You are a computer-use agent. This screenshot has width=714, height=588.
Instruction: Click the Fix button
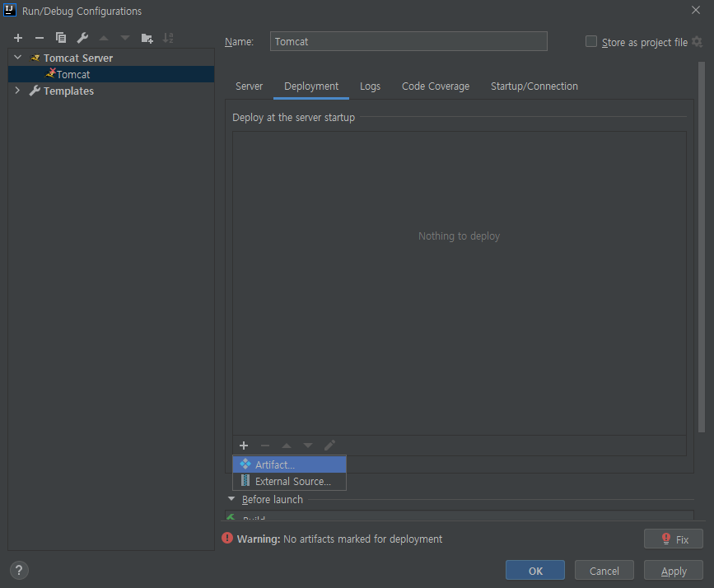(674, 539)
